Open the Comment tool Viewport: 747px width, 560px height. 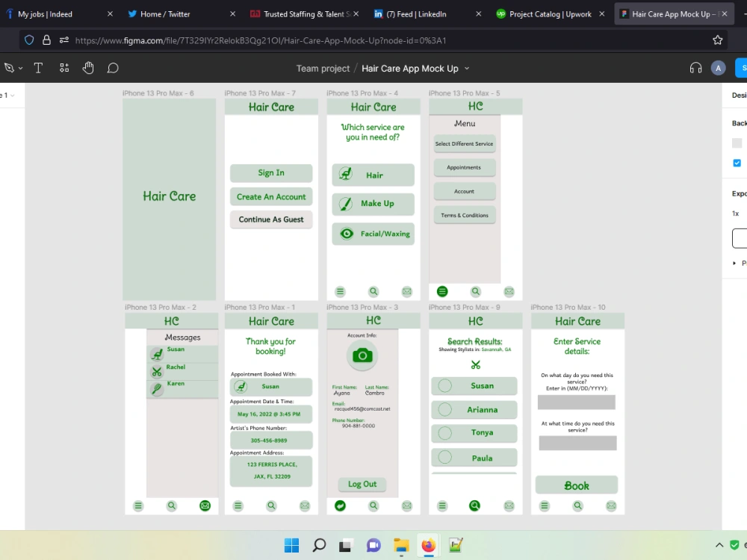coord(113,67)
